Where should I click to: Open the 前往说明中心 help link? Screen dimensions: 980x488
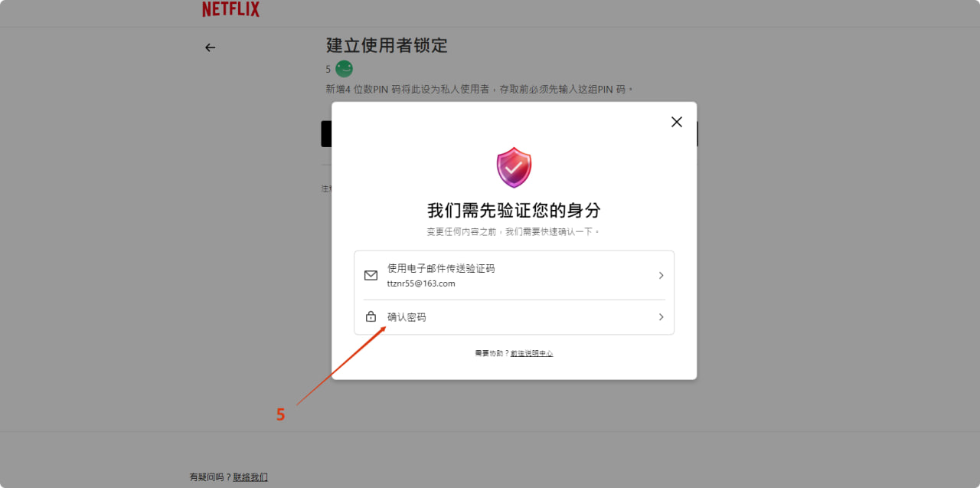[531, 353]
